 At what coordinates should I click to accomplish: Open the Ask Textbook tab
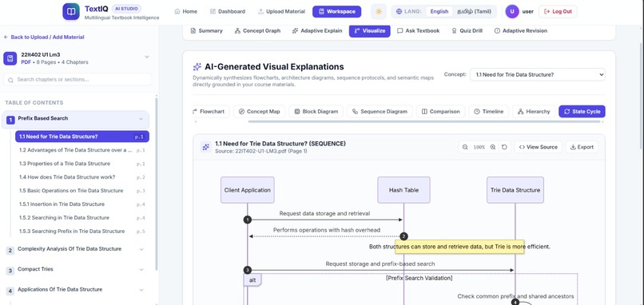[x=418, y=31]
